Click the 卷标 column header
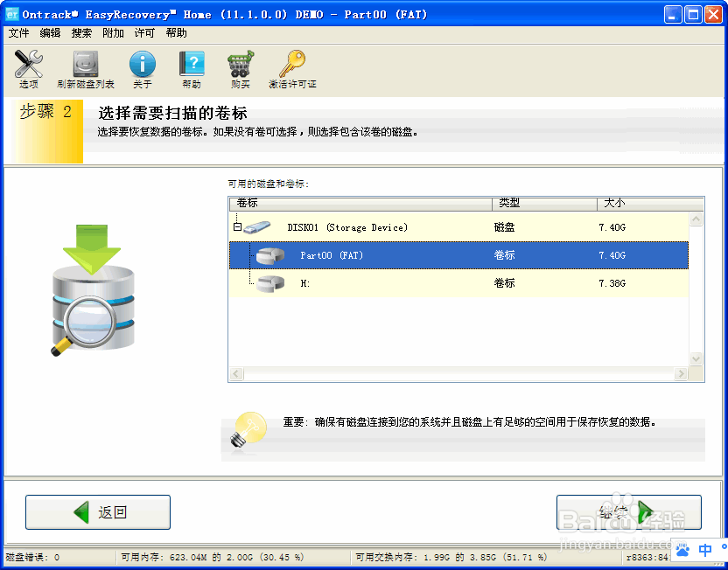 pyautogui.click(x=360, y=204)
